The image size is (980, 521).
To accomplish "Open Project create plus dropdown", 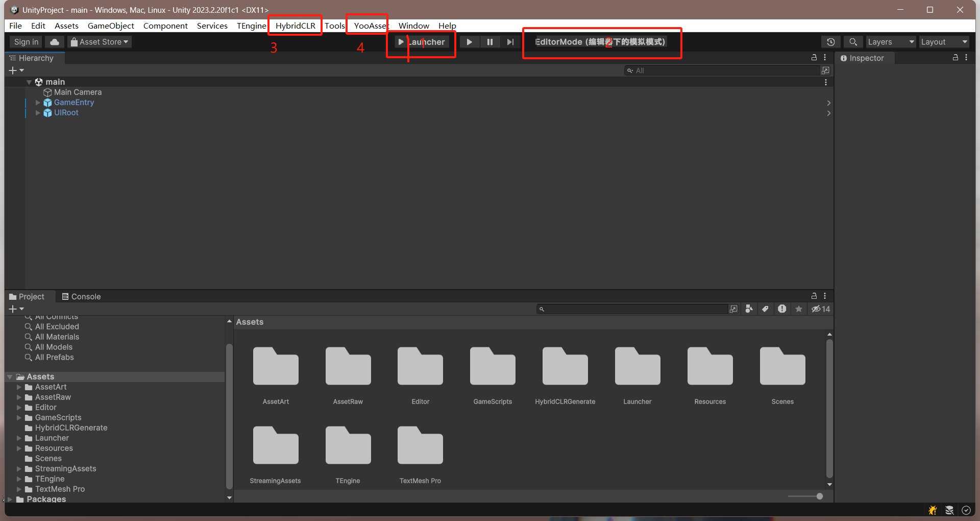I will 16,309.
